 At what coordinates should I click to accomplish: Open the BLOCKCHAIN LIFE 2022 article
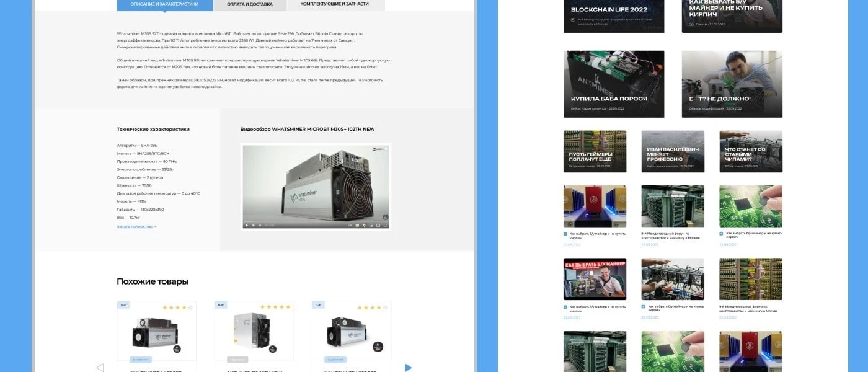coord(614,17)
